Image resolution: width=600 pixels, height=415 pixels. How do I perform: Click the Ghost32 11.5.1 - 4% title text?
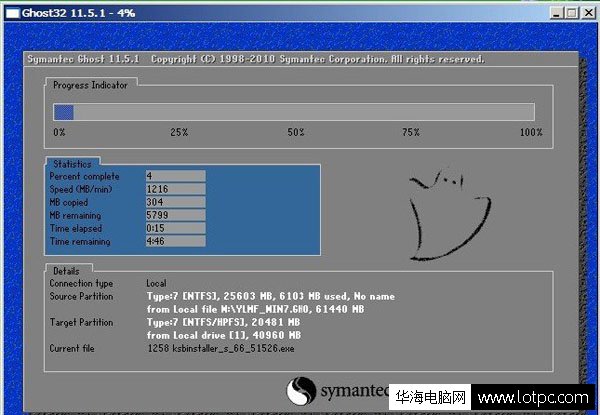click(78, 13)
